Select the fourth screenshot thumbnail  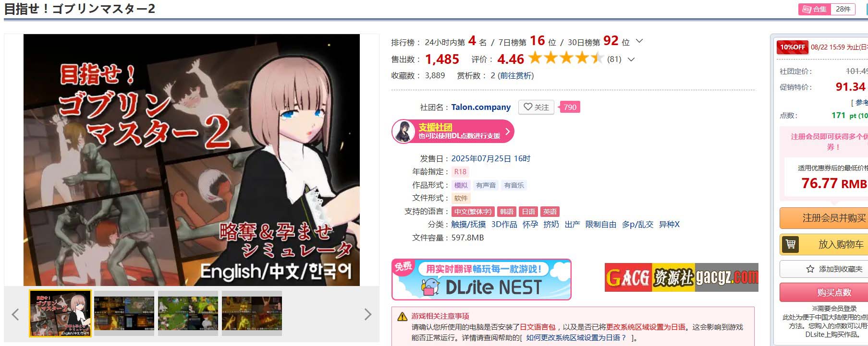click(x=252, y=313)
